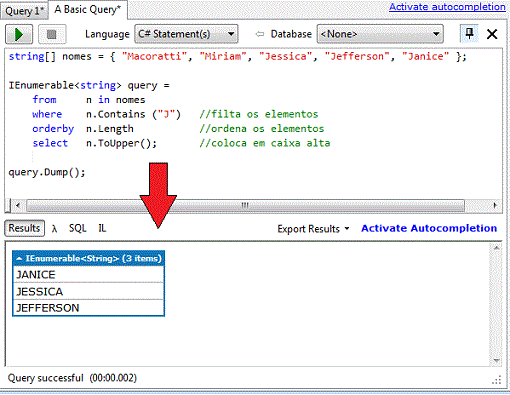The height and width of the screenshot is (395, 510).
Task: Click the "orderby" keyword in the code
Action: click(53, 129)
